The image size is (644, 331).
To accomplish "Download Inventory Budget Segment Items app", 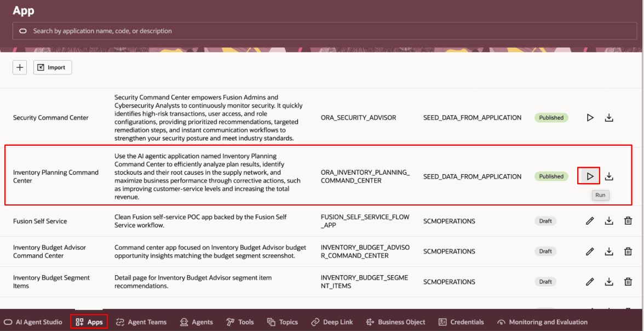I will click(x=609, y=282).
